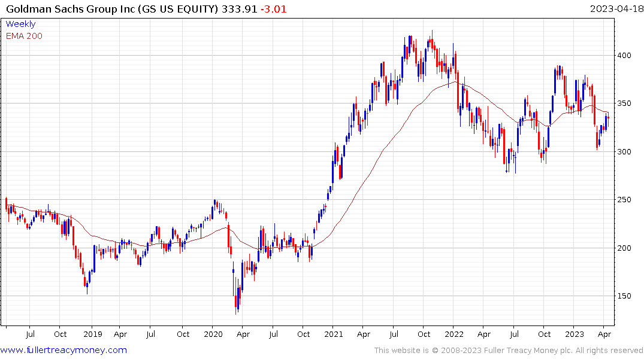Click the copyright Fuller Treacy Money notice
The image size is (644, 359).
tap(509, 351)
